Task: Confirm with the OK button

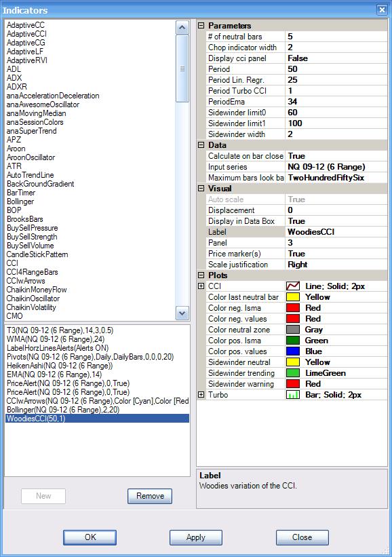Action: click(x=90, y=537)
